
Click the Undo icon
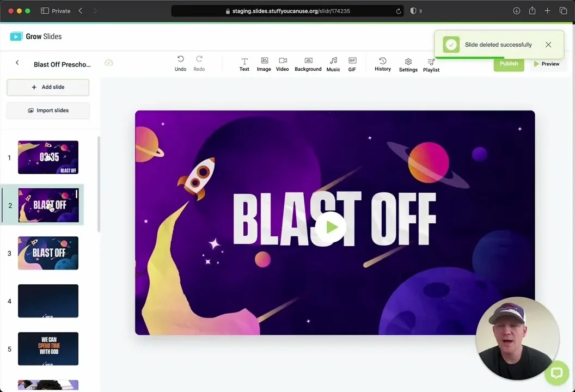click(180, 59)
